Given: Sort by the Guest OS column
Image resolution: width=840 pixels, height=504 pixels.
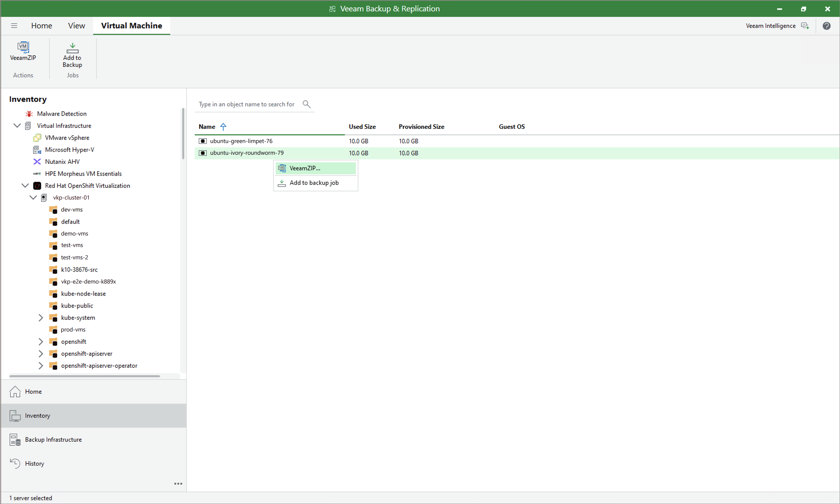Looking at the screenshot, I should pos(512,127).
